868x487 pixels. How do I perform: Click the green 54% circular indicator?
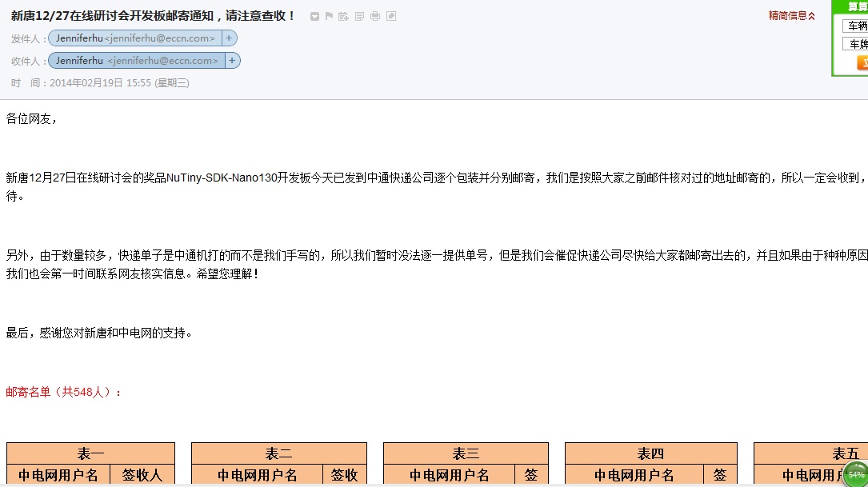tap(855, 473)
